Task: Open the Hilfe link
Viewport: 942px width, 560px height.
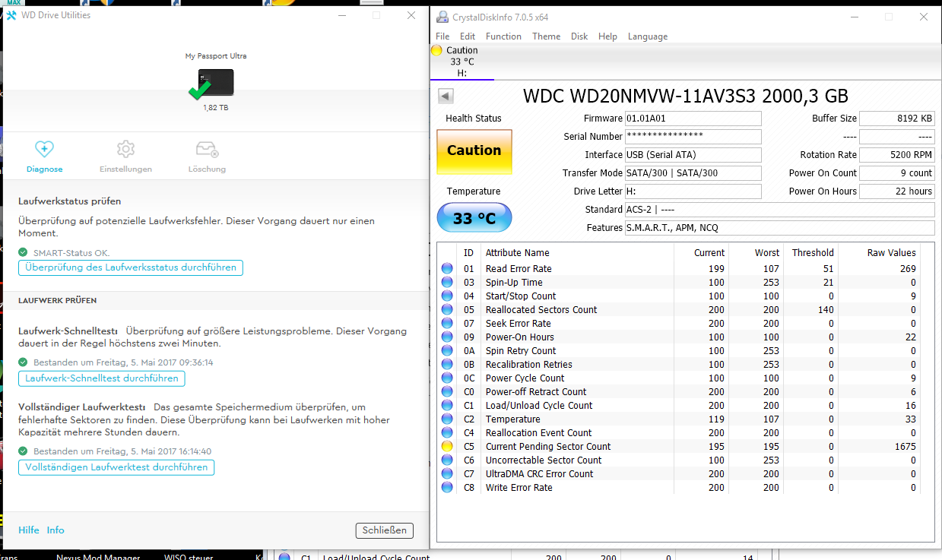Action: (x=29, y=530)
